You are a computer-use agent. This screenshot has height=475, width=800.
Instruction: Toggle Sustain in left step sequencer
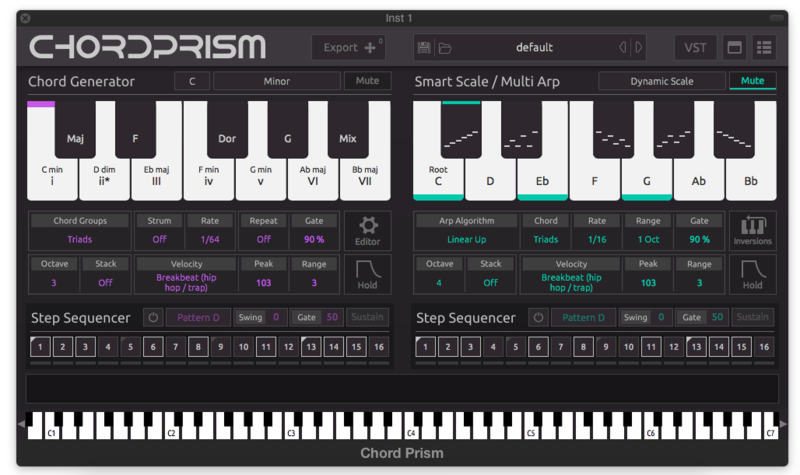click(367, 317)
